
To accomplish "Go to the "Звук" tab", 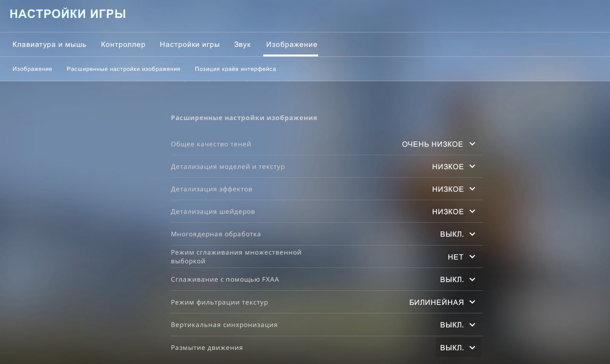I will (x=242, y=45).
